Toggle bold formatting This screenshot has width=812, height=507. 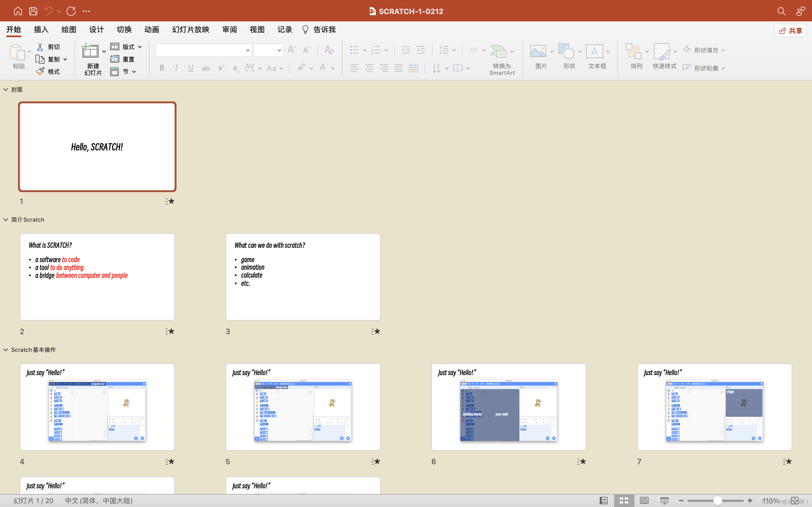point(162,68)
